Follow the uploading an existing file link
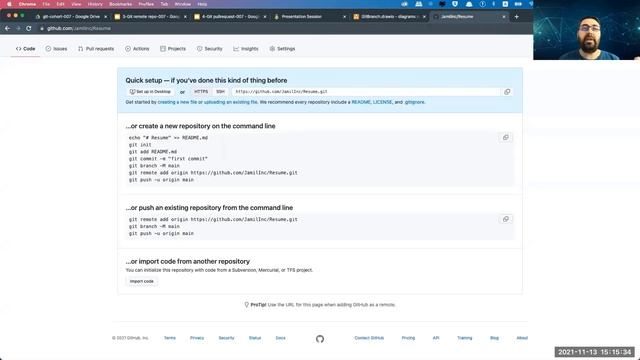The height and width of the screenshot is (360, 640). (x=231, y=102)
